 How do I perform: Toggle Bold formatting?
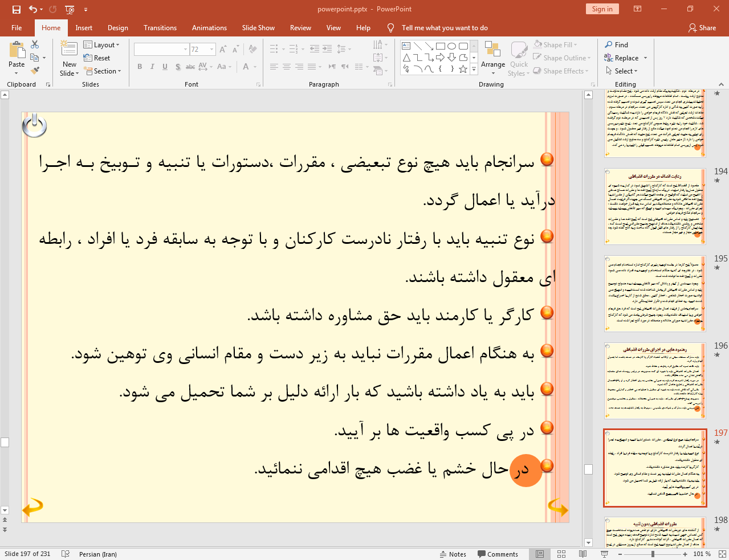(140, 67)
